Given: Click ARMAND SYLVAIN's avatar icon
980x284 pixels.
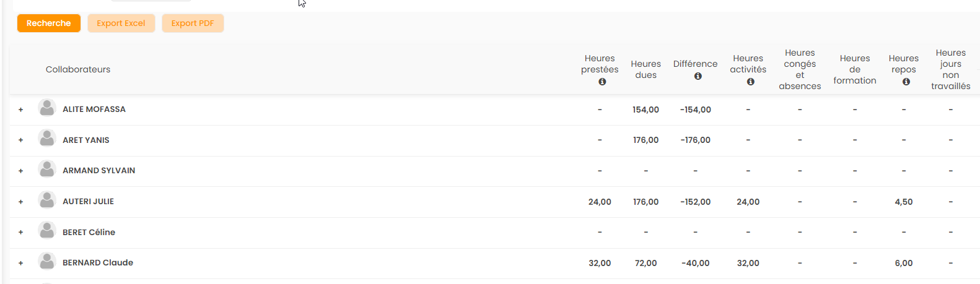Looking at the screenshot, I should click(47, 170).
